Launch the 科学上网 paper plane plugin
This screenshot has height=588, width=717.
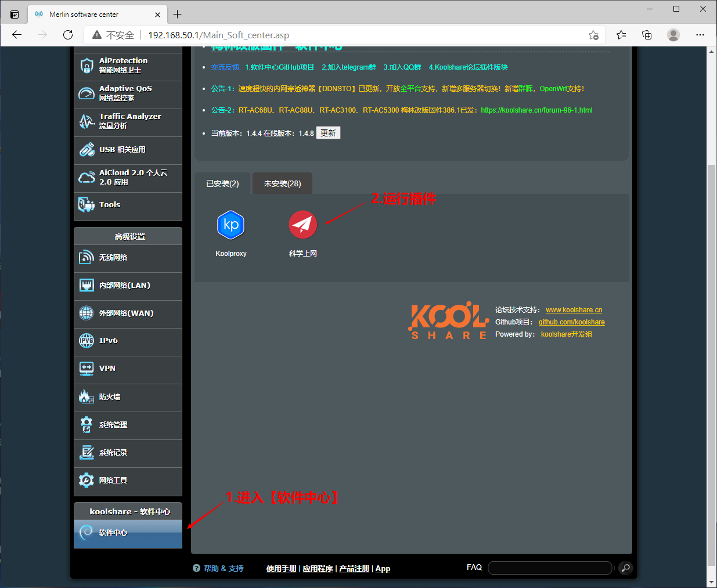tap(302, 225)
